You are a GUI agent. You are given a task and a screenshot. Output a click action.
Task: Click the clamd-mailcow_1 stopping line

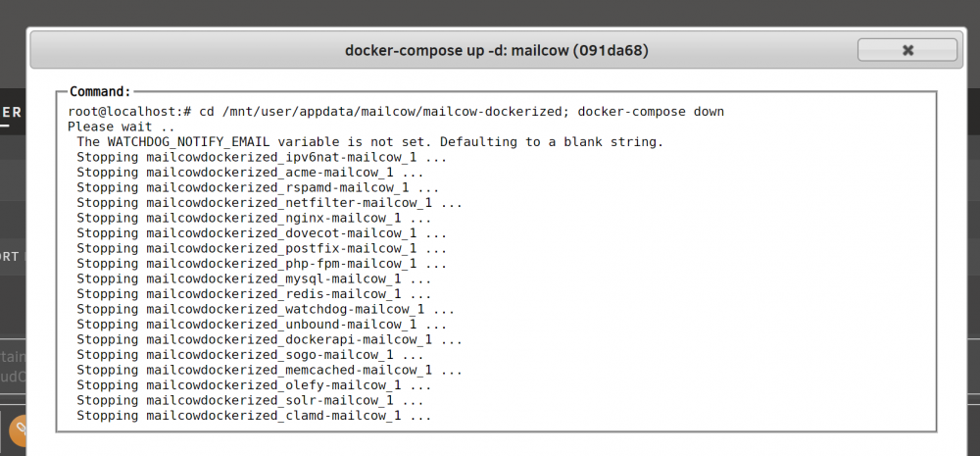click(x=254, y=416)
